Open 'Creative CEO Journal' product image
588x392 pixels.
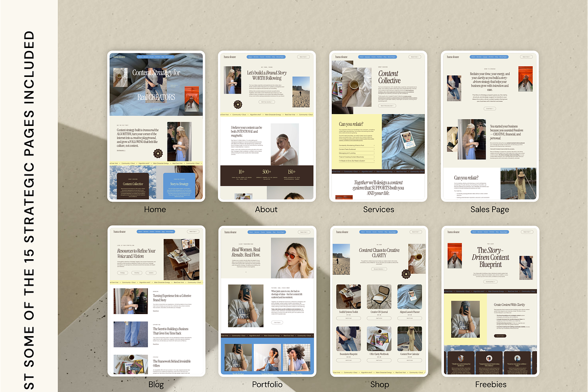(379, 297)
